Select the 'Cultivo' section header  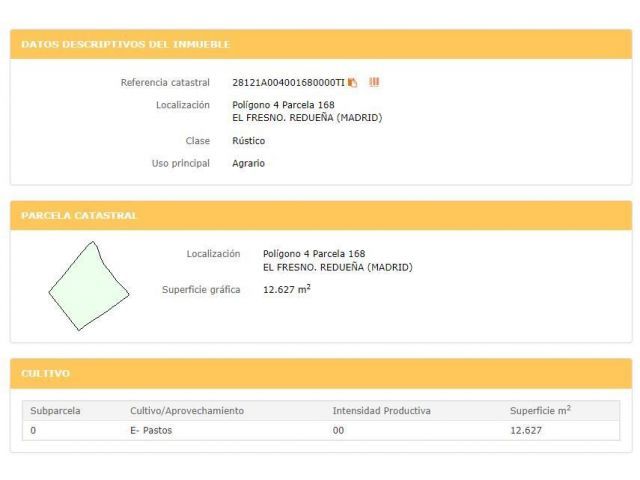click(x=46, y=373)
